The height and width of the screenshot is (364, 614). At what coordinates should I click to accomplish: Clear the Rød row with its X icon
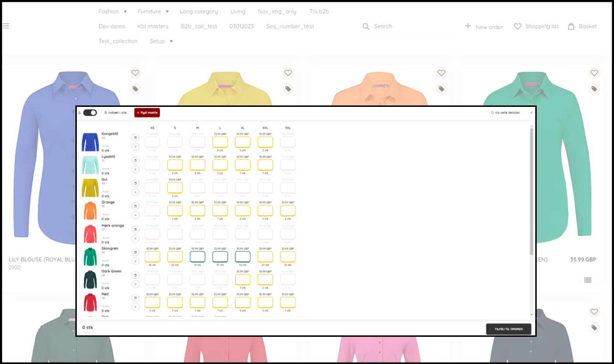tap(135, 307)
